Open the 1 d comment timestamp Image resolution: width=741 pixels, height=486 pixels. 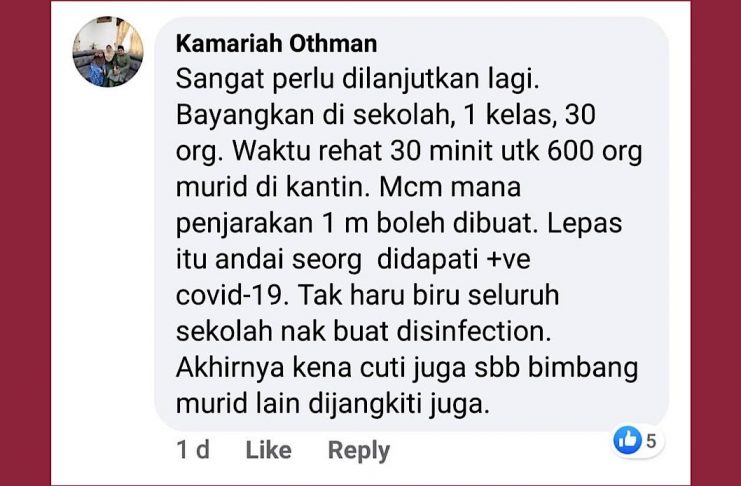pos(193,450)
